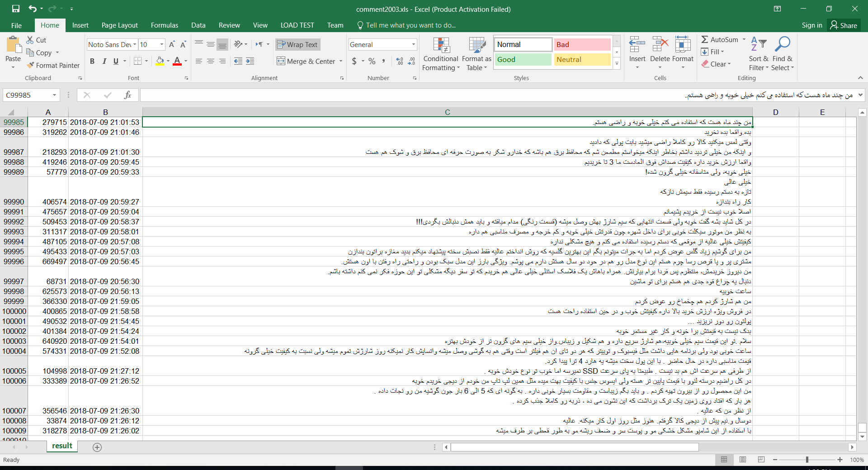Open the Name Box dropdown arrow
This screenshot has width=868, height=470.
click(54, 95)
